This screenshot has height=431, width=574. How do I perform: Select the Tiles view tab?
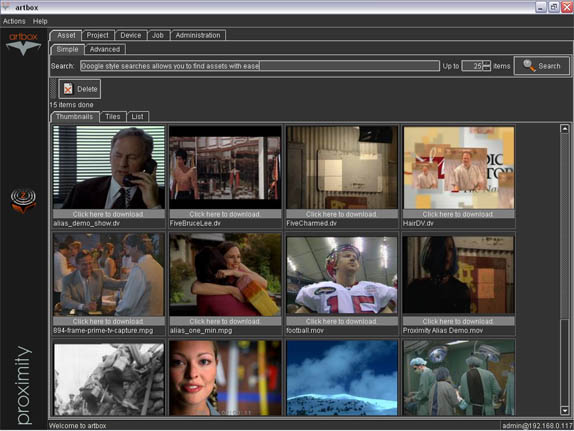(x=113, y=116)
